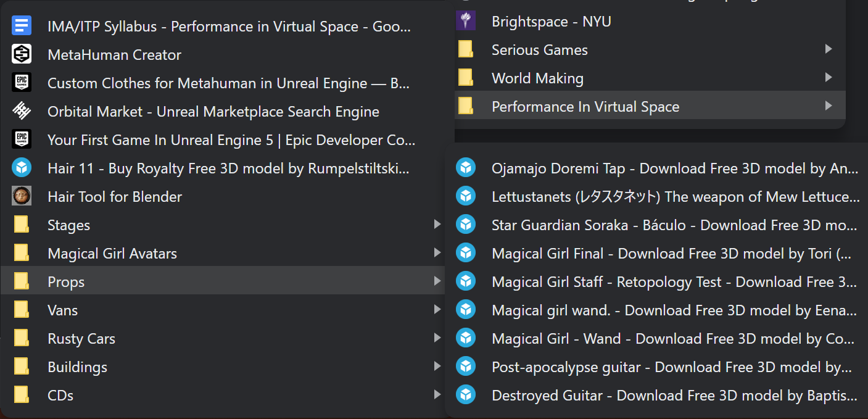Image resolution: width=868 pixels, height=419 pixels.
Task: Open the MetaHuman Creator bookmark
Action: click(x=223, y=55)
